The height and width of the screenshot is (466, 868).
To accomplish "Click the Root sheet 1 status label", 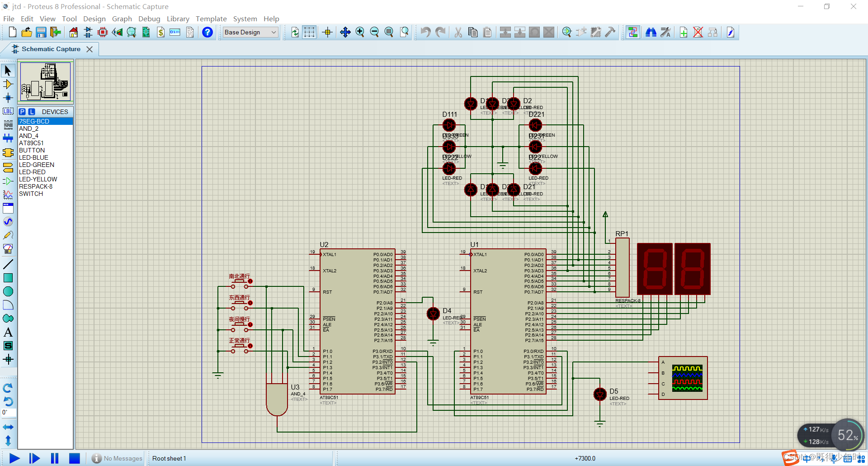I will [169, 458].
